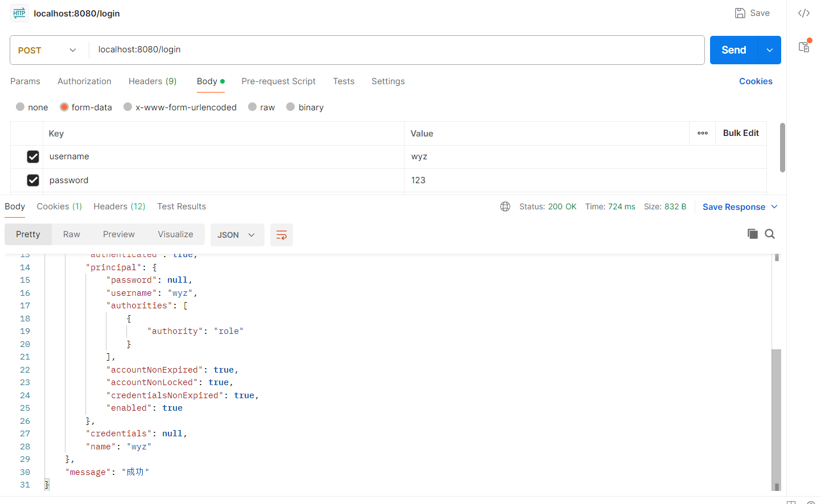Open the response Headers (12) tab

(119, 206)
